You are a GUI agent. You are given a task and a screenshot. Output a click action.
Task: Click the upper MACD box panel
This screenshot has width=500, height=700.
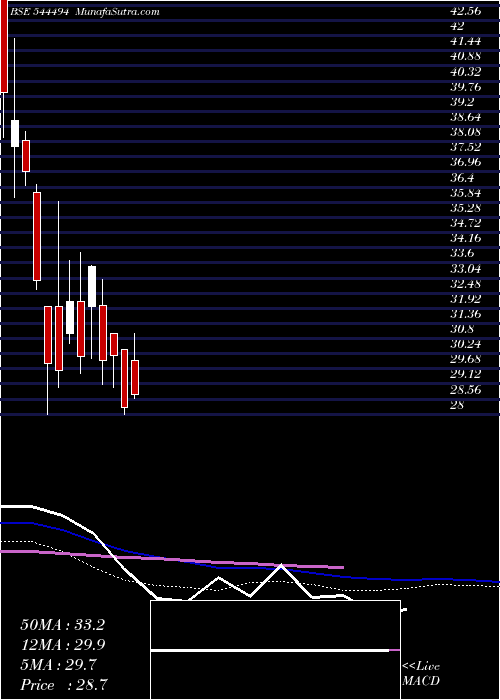point(275,625)
